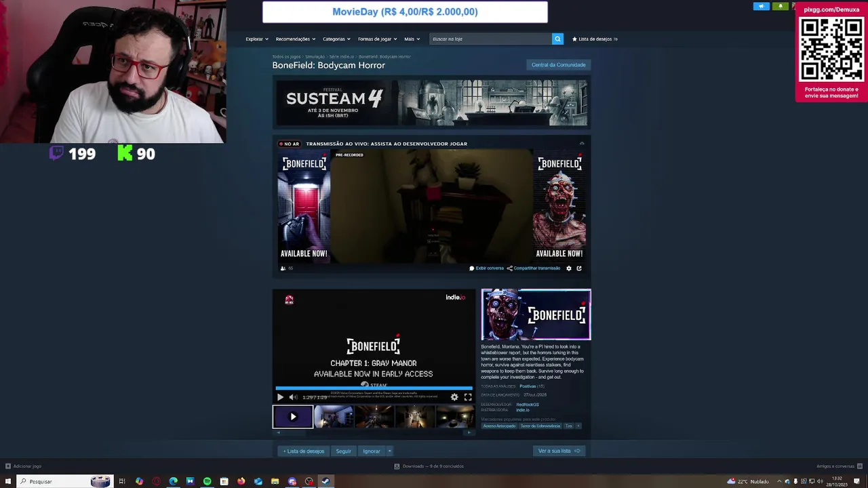Click Ver a sua lista button
This screenshot has width=868, height=488.
pyautogui.click(x=559, y=451)
